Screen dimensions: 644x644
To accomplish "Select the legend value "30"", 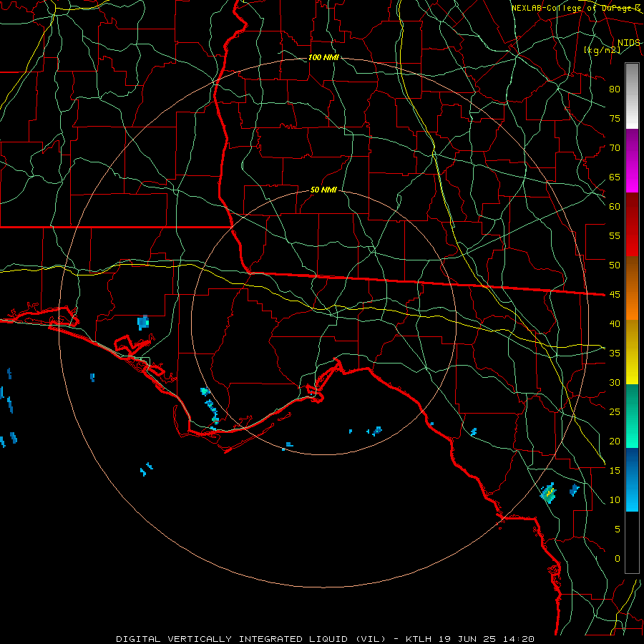I will [615, 382].
